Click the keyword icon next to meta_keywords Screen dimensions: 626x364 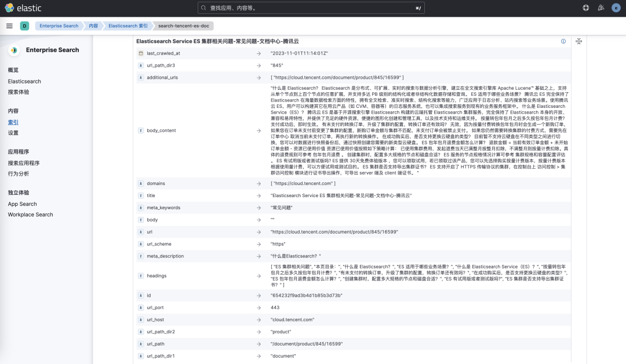141,208
